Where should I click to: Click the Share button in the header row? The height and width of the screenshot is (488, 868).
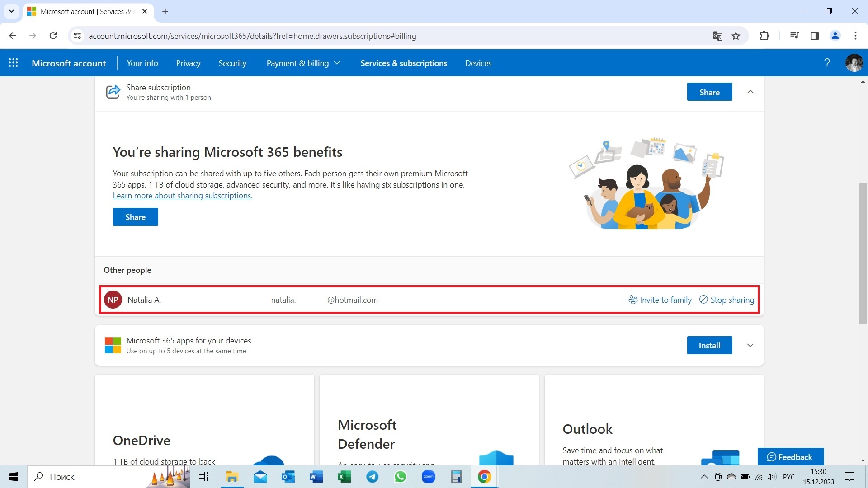tap(709, 92)
